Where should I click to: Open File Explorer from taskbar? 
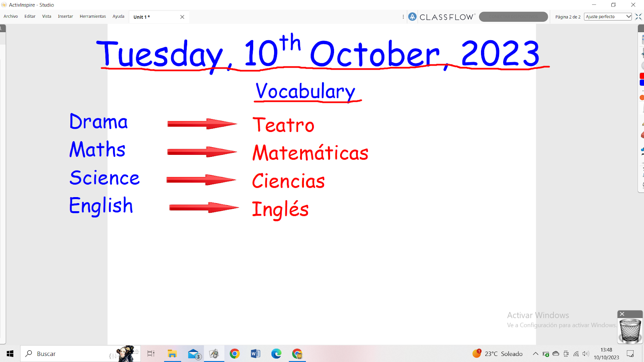[x=172, y=354]
